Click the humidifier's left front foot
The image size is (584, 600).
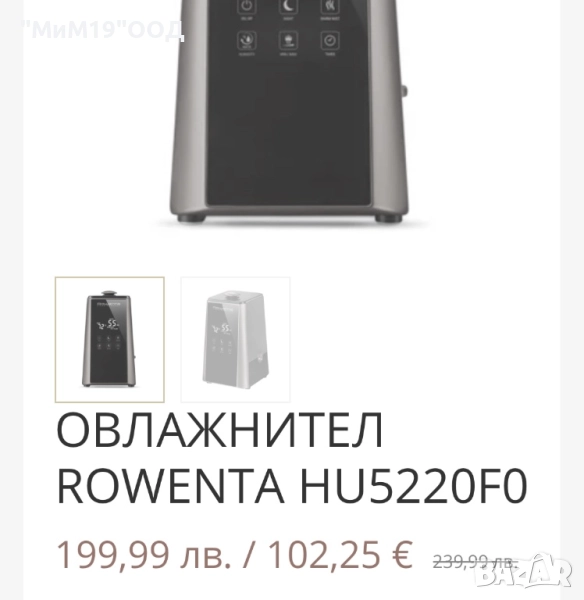point(192,218)
